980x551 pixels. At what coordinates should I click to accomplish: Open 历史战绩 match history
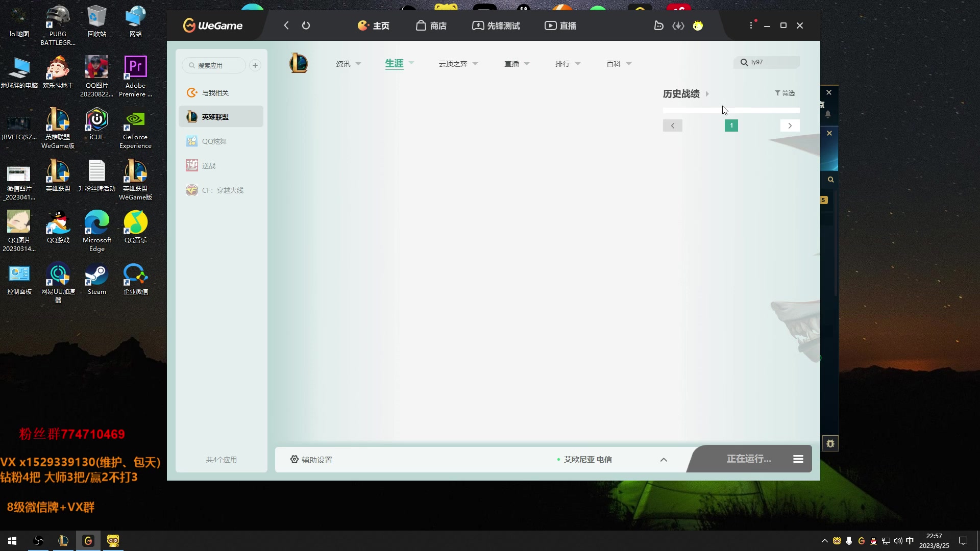(686, 94)
